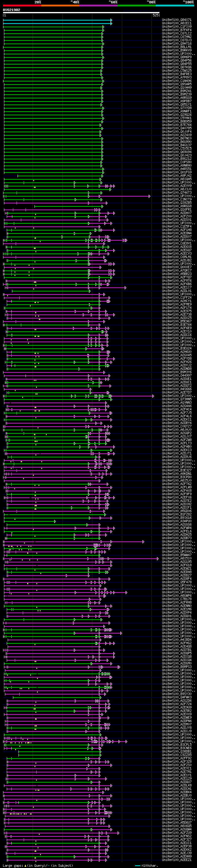Viewport: 197px width, 868px height.
Task: Click hit label UniRef100_B4G137
Action: coord(177,145)
